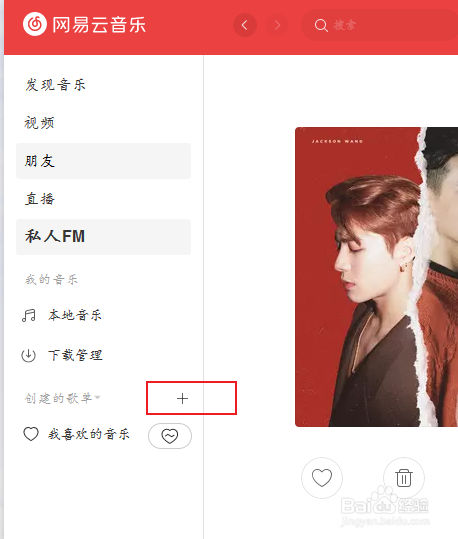
Task: Select 私人FM in the sidebar
Action: [x=103, y=237]
